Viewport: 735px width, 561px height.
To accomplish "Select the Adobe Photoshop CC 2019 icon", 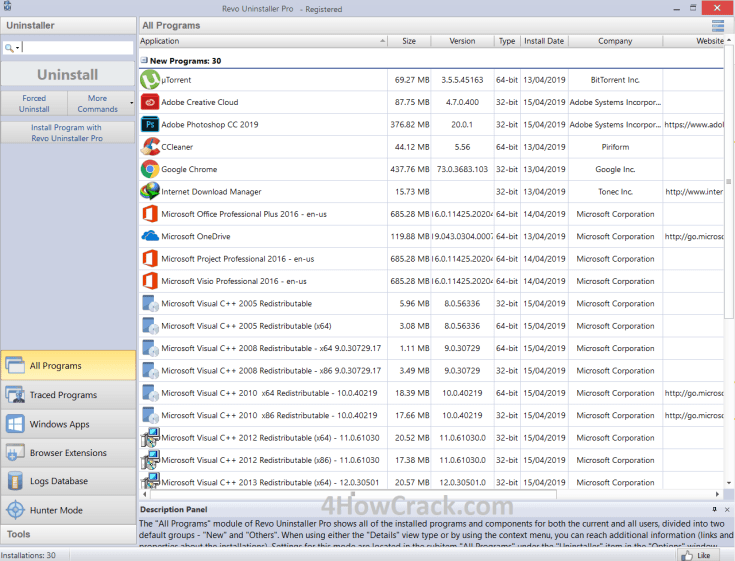I will coord(150,125).
